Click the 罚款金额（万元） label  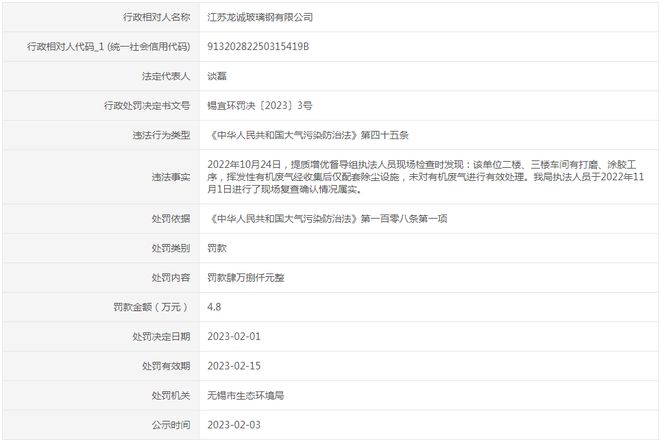(152, 307)
